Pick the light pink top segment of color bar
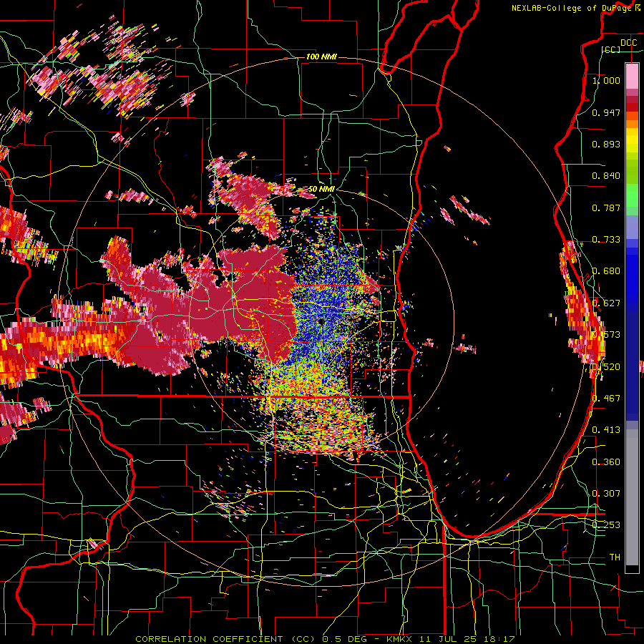This screenshot has width=644, height=644. click(x=632, y=77)
